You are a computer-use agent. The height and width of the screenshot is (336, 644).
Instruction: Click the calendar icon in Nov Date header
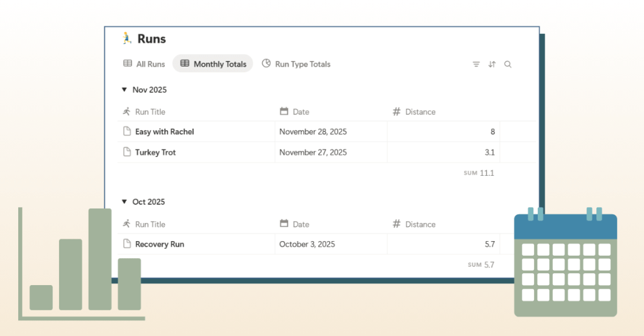click(x=284, y=112)
